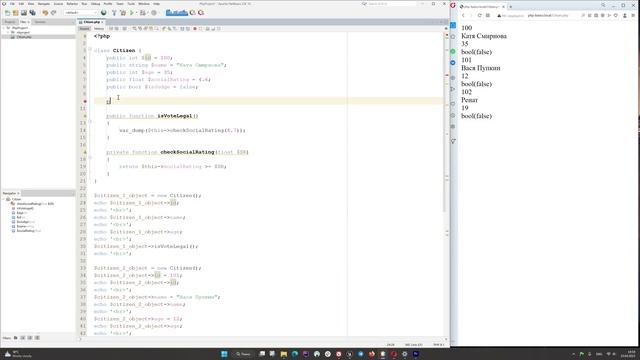Toggle code fold at class Citizen line

90,50
